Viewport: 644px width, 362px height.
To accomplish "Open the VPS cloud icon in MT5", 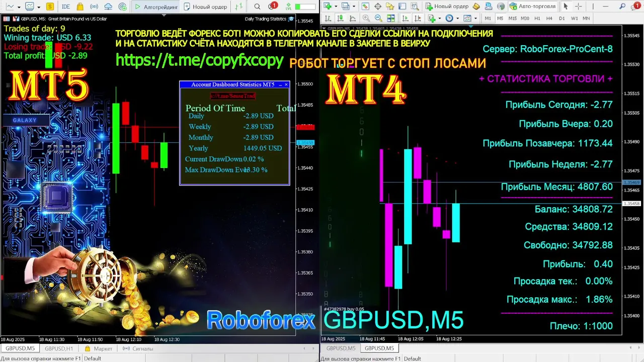I will pyautogui.click(x=108, y=7).
